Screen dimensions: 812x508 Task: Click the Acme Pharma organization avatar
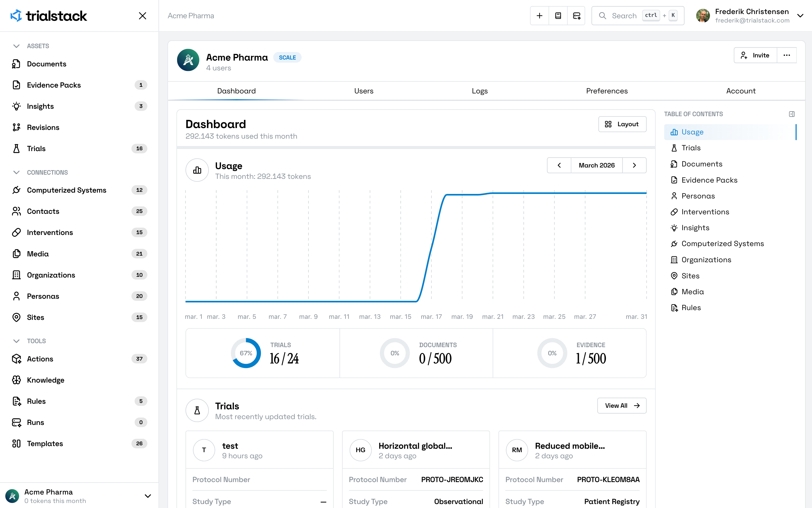click(x=188, y=60)
